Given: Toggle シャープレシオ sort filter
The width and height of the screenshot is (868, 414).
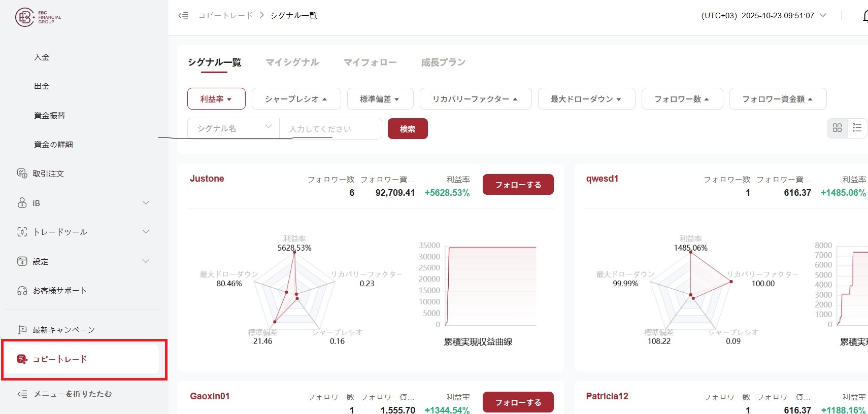Looking at the screenshot, I should tap(296, 99).
